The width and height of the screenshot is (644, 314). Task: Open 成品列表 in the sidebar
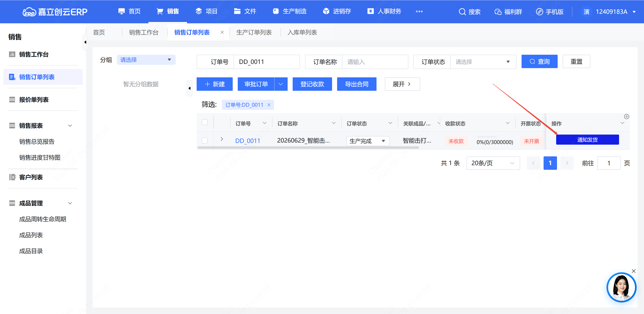31,236
